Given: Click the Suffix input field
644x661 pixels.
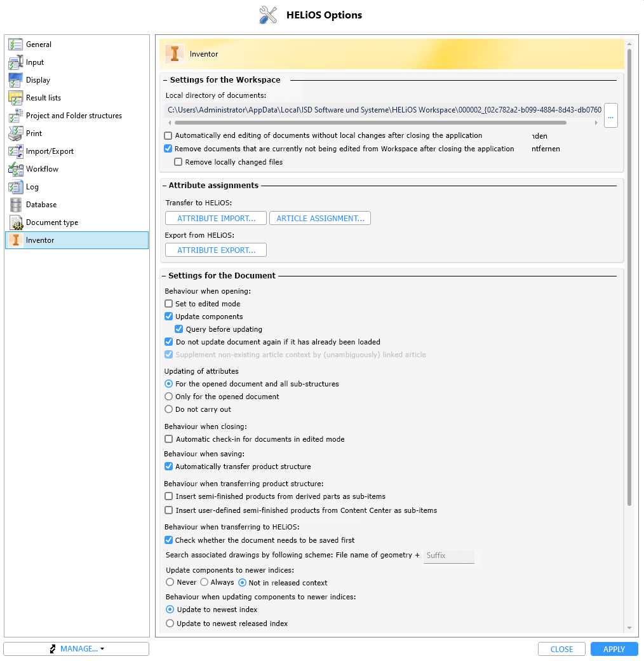Looking at the screenshot, I should [x=448, y=555].
